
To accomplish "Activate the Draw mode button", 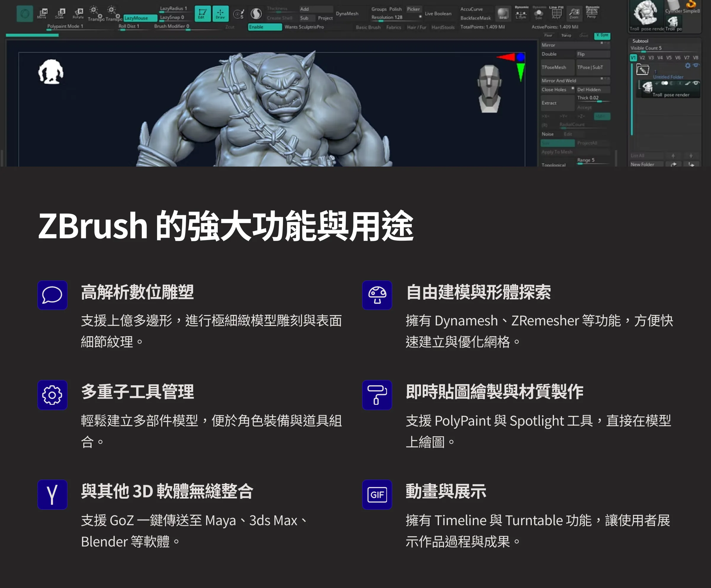I will [x=220, y=14].
